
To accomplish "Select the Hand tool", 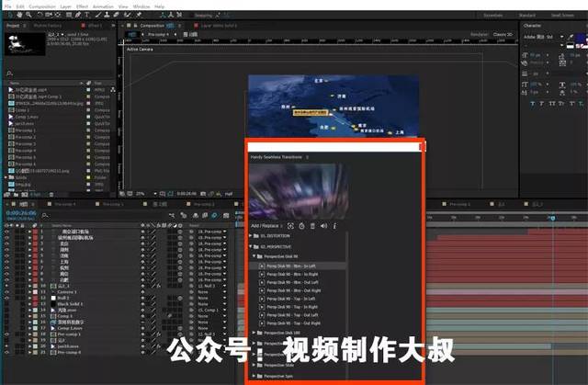I will (19, 15).
